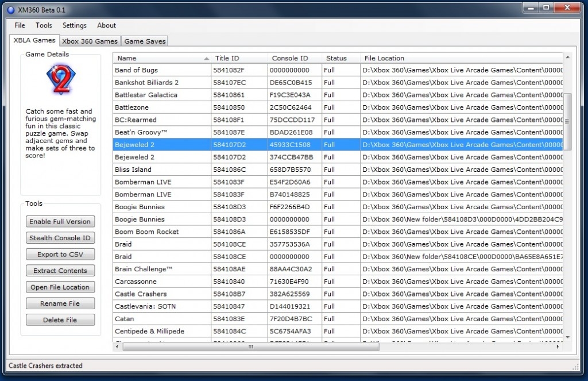Switch to the Game Saves tab
Viewport: 588px width, 381px height.
pos(145,41)
